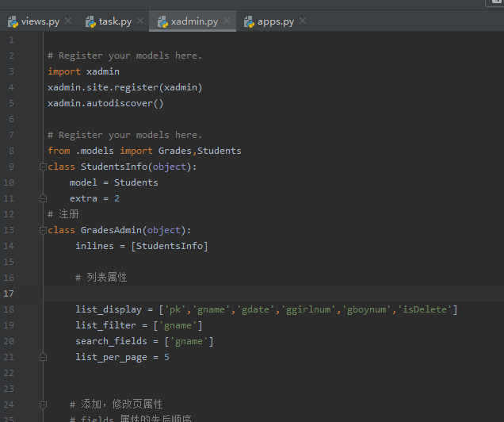Close the views.py tab
504x422 pixels.
68,21
